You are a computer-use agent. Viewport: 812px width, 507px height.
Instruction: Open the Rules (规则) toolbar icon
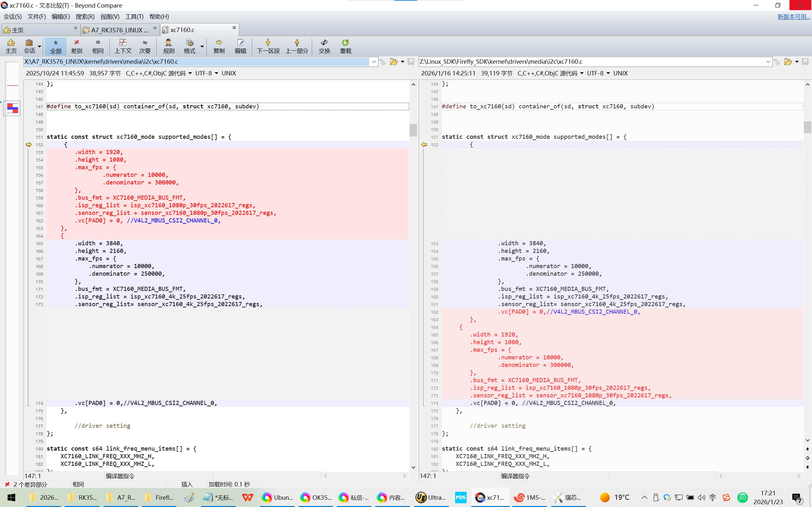click(x=168, y=46)
